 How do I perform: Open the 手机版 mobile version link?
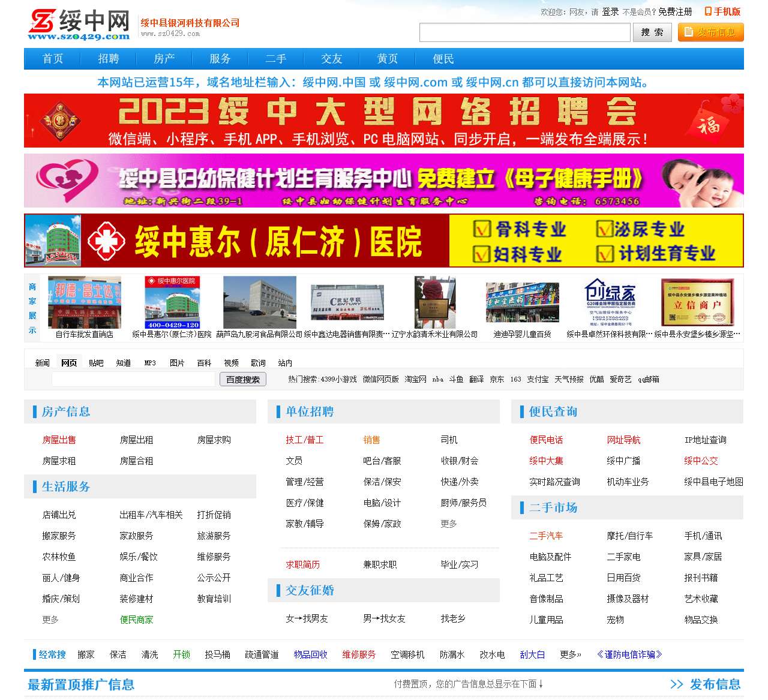(x=722, y=11)
